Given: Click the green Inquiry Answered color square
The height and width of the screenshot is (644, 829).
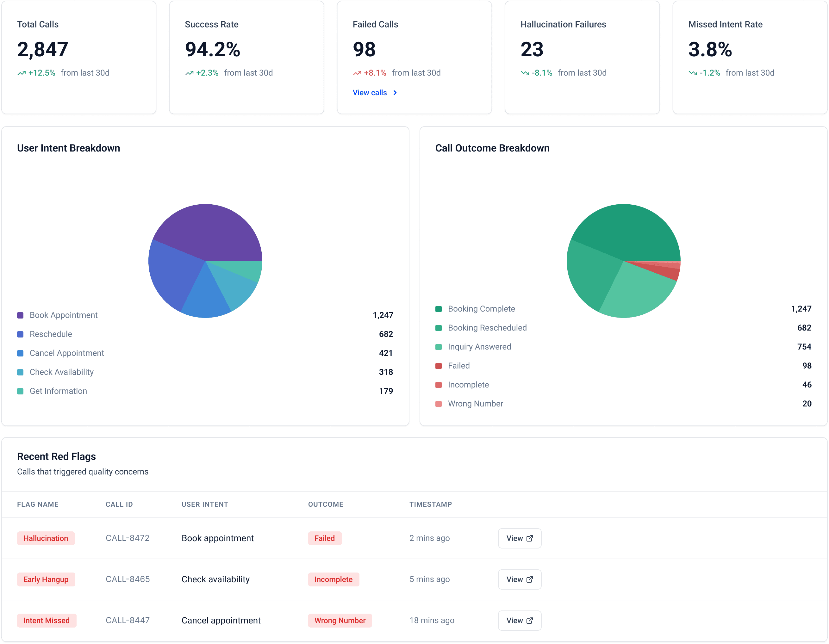Looking at the screenshot, I should pos(439,346).
